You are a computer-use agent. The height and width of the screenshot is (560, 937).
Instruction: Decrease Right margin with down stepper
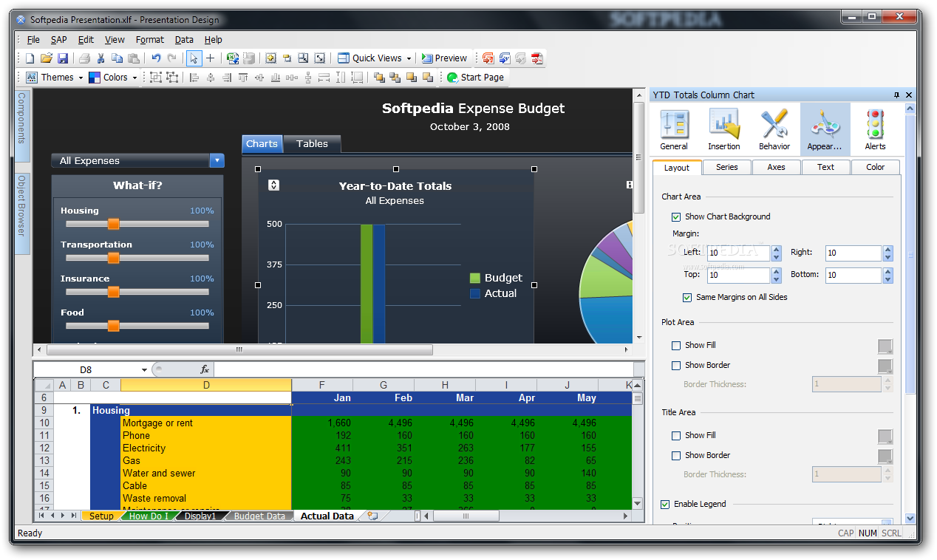coord(887,257)
